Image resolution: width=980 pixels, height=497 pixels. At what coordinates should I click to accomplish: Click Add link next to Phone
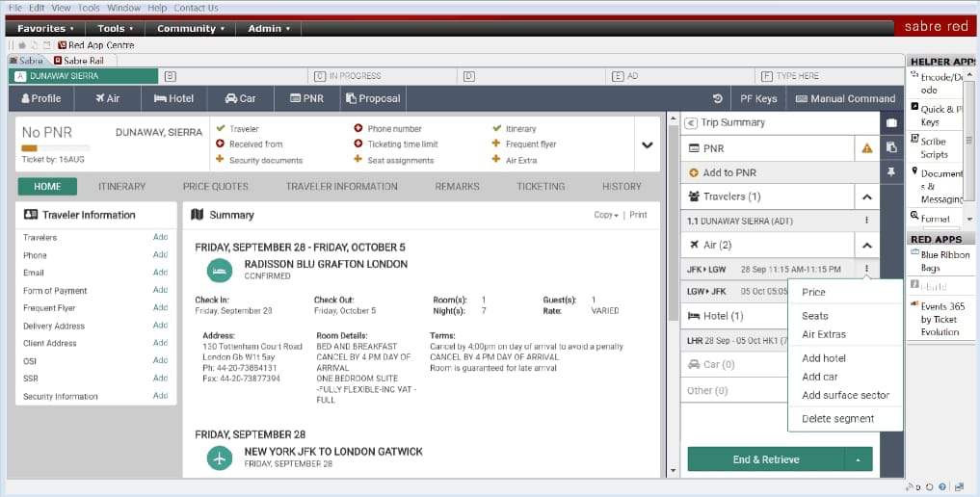tap(160, 255)
